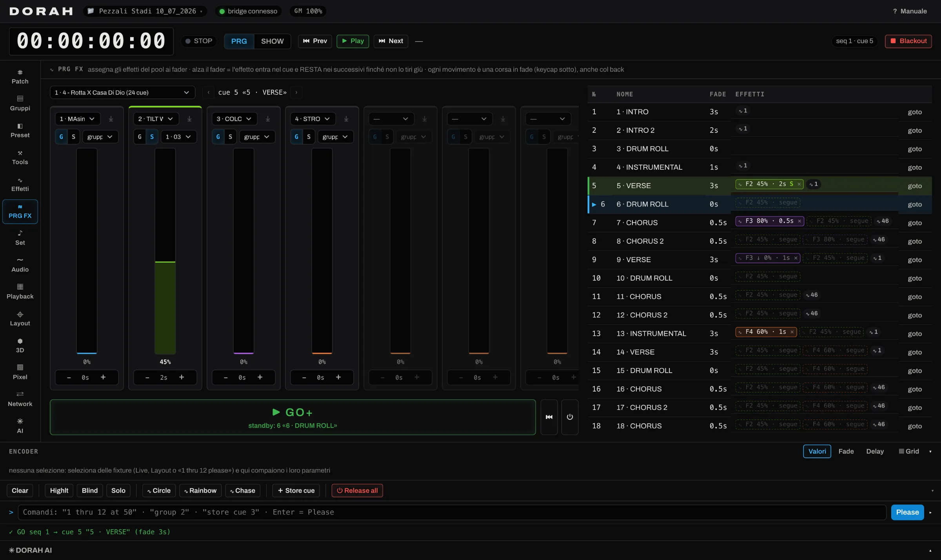Image resolution: width=941 pixels, height=560 pixels.
Task: Open the Network sidebar section
Action: pyautogui.click(x=20, y=399)
